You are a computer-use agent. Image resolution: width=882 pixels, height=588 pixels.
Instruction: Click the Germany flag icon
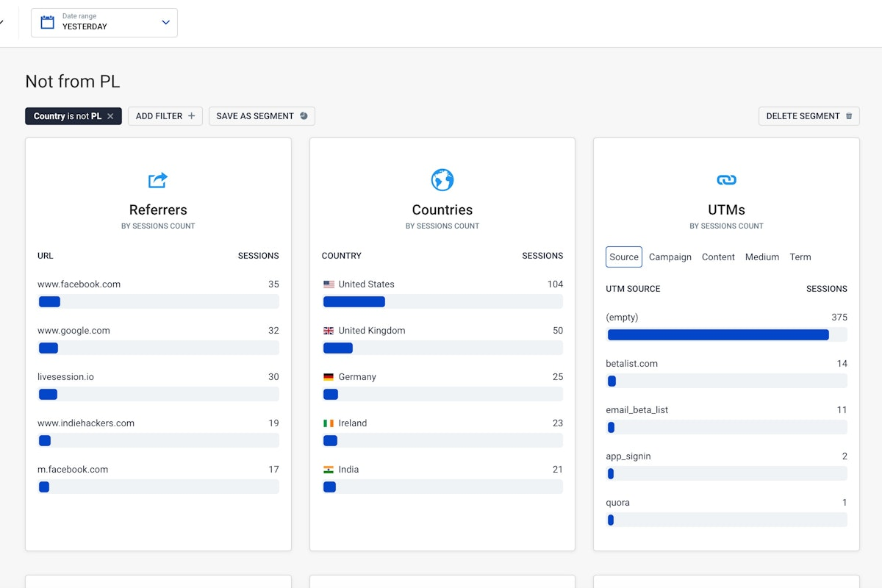329,377
